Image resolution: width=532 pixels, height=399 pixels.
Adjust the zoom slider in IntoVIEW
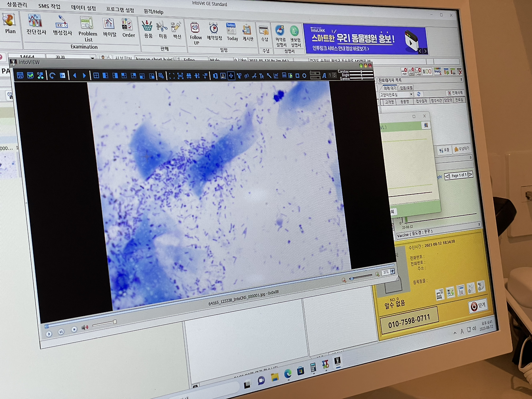(x=361, y=277)
